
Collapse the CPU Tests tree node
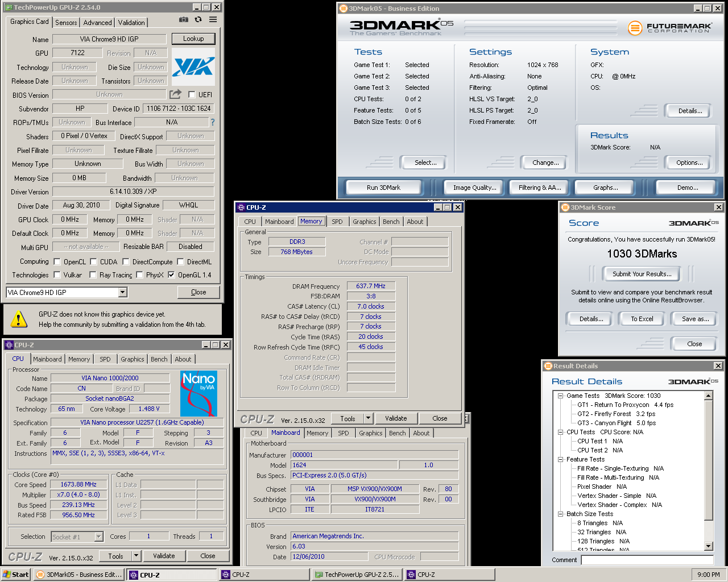(560, 432)
